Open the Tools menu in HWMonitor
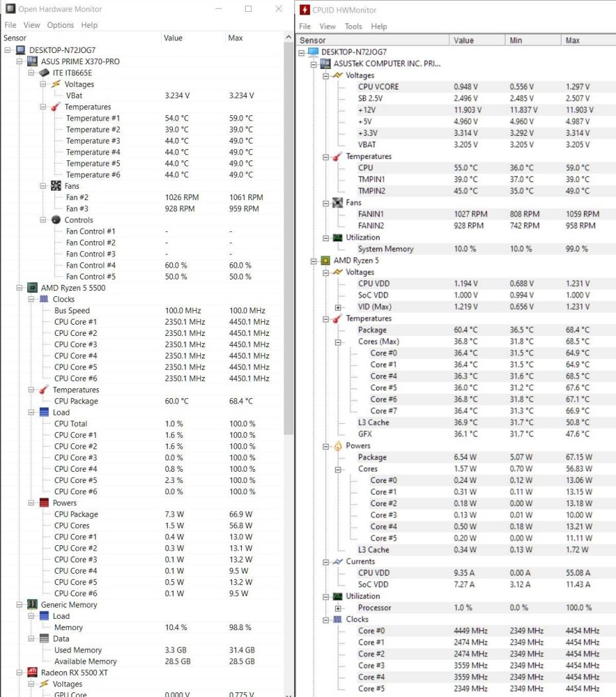Viewport: 616px width, 697px height. [353, 27]
